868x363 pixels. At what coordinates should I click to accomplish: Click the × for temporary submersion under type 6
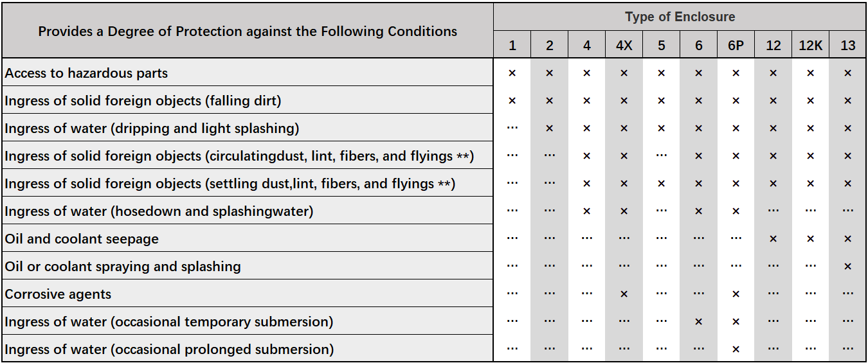pyautogui.click(x=698, y=322)
